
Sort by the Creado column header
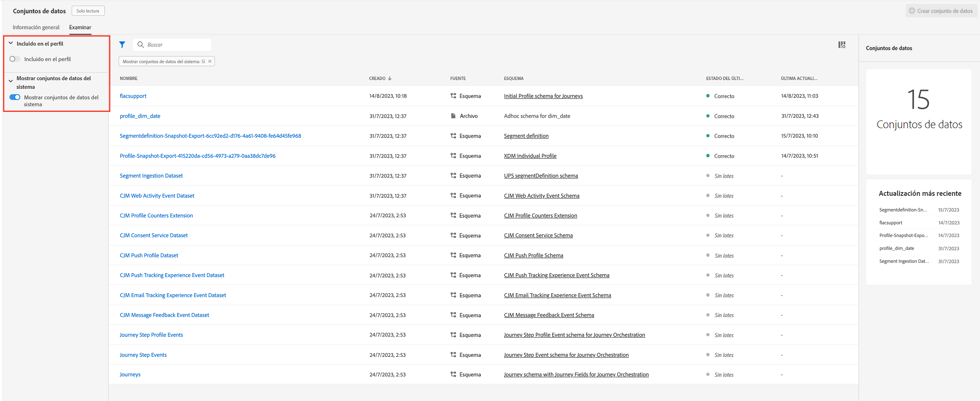(377, 79)
